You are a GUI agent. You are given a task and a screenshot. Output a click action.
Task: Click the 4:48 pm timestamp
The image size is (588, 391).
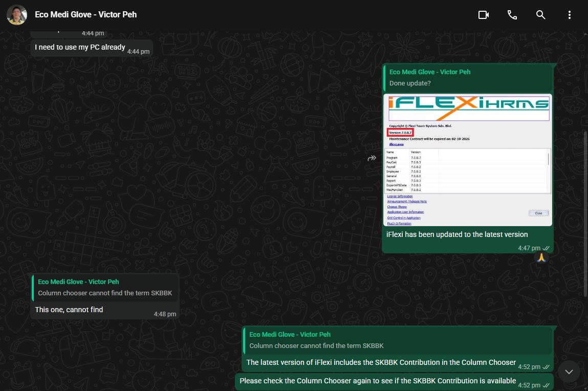click(165, 314)
